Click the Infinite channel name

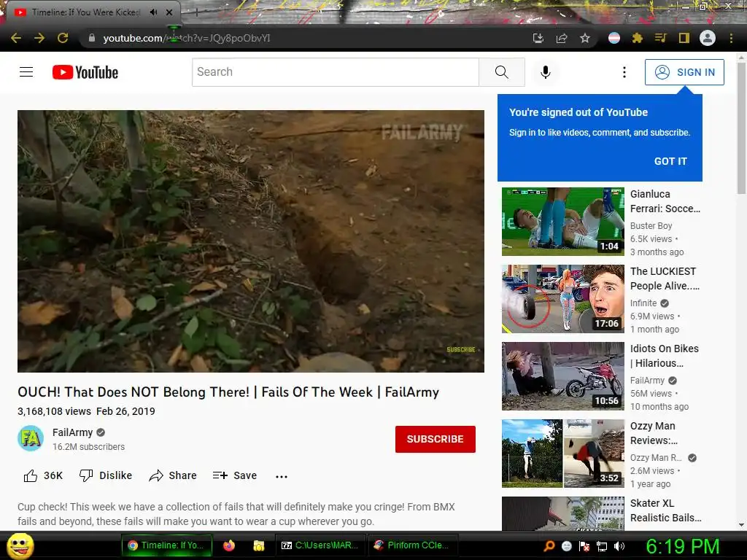(x=643, y=303)
